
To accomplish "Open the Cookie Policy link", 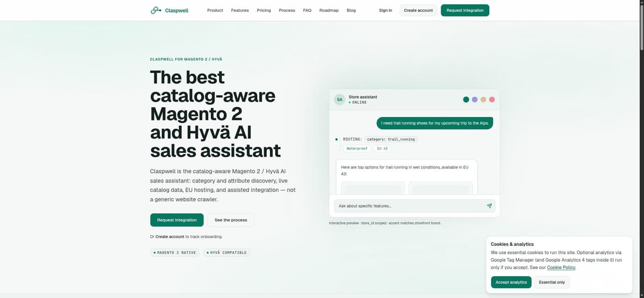I will 561,267.
